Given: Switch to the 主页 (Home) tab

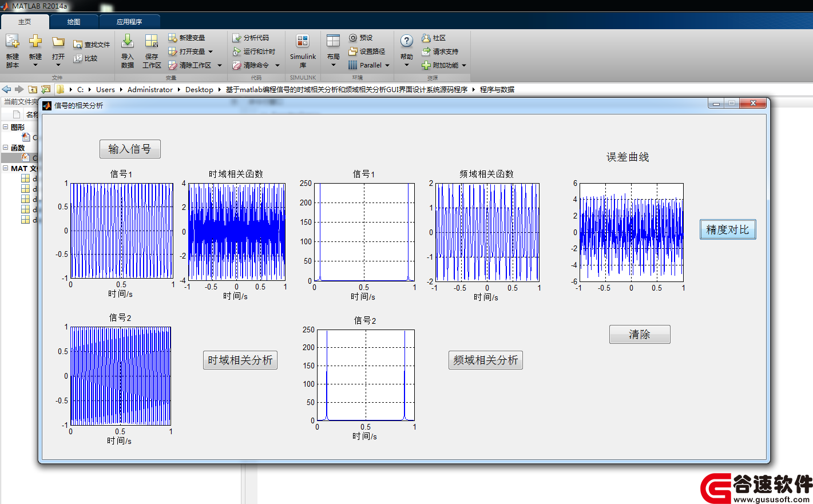Looking at the screenshot, I should coord(25,22).
